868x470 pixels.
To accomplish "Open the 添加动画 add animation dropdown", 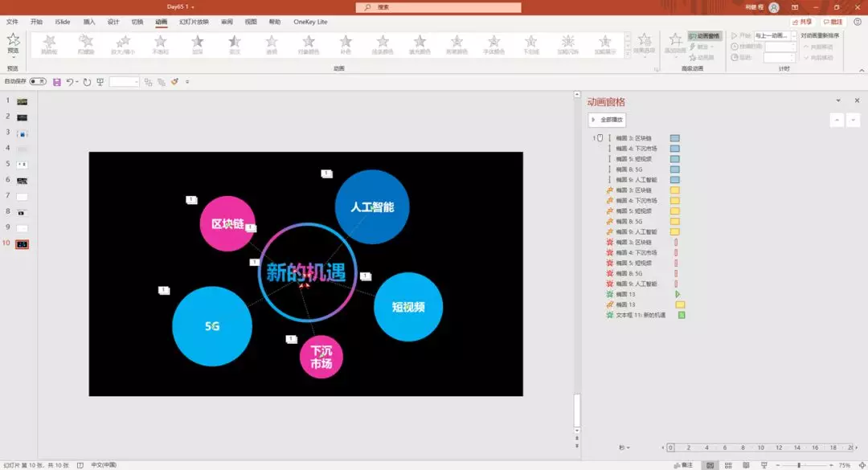I will pyautogui.click(x=675, y=44).
